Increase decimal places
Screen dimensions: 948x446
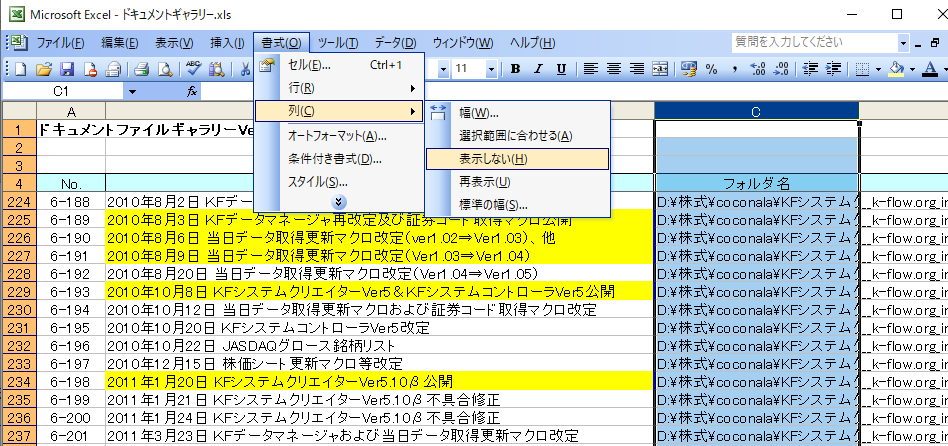(758, 69)
